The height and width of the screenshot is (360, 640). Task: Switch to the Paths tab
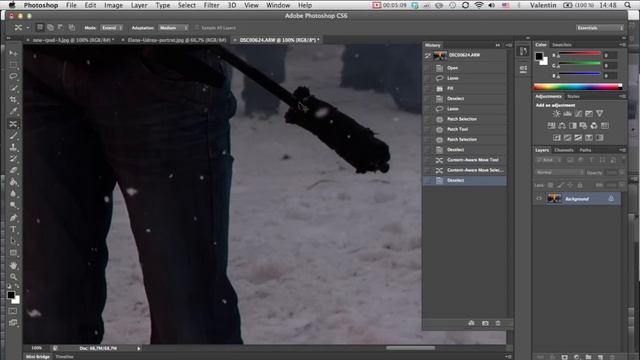point(585,150)
